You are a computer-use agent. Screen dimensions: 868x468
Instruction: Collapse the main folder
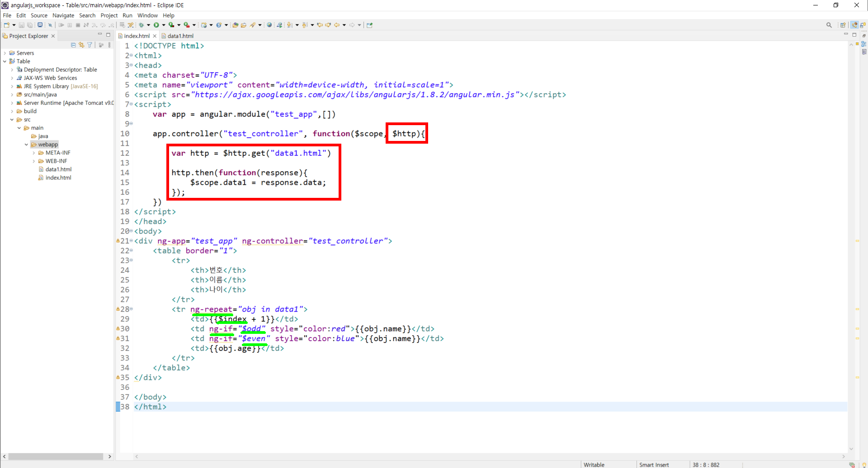19,128
